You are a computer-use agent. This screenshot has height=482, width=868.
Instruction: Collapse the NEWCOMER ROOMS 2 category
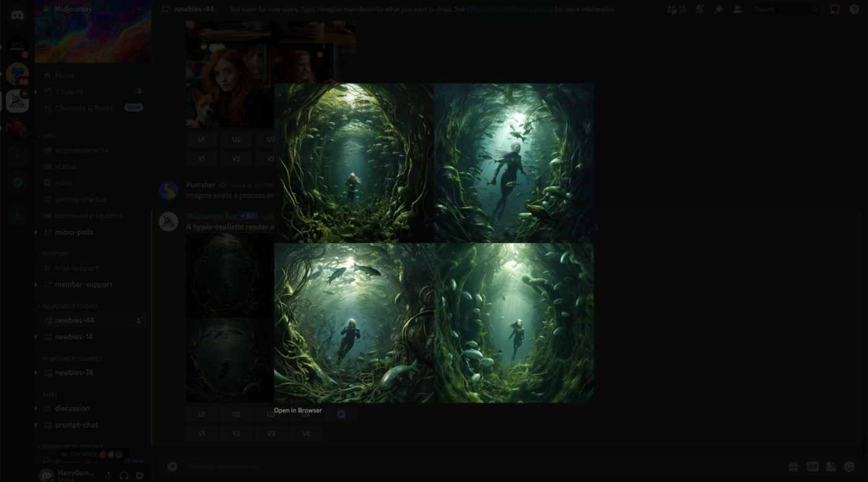coord(71,359)
